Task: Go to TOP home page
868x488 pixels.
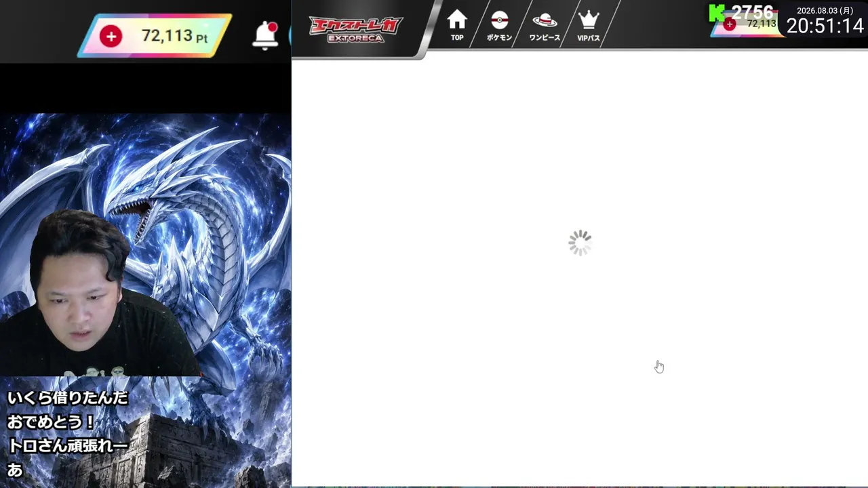Action: [457, 25]
